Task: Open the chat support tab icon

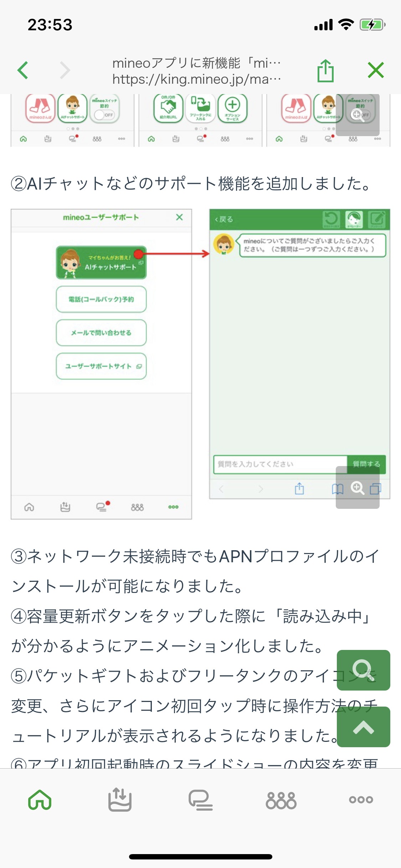Action: (201, 800)
